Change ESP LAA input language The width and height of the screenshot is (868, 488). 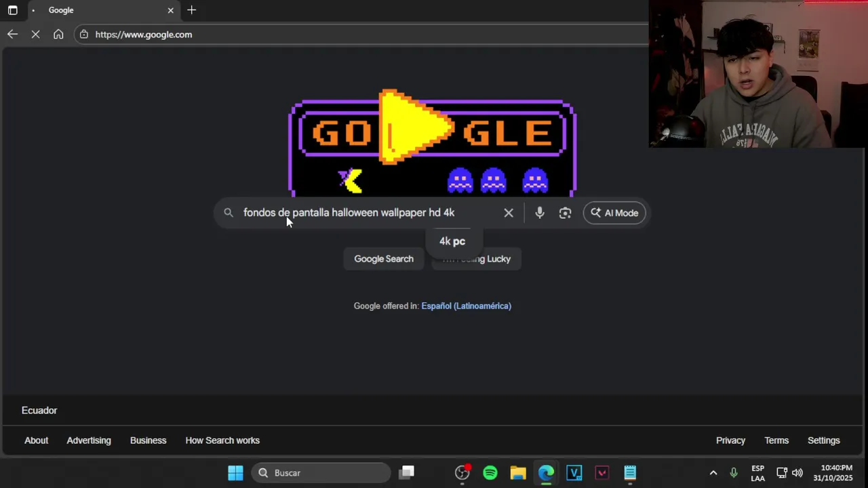click(x=758, y=473)
